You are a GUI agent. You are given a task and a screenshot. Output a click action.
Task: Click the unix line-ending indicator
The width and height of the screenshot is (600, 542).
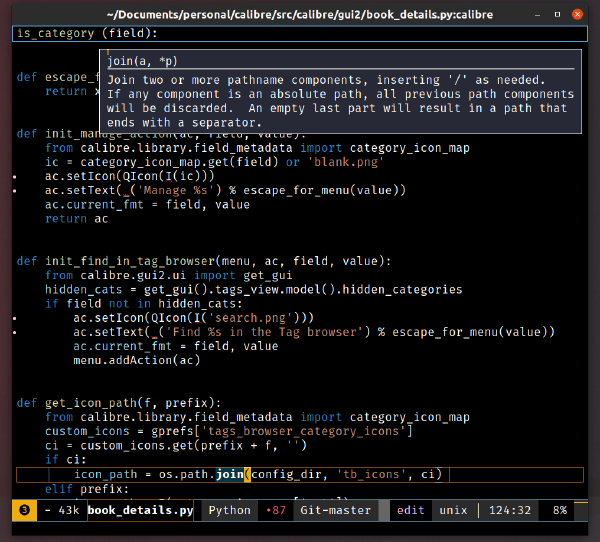[453, 510]
